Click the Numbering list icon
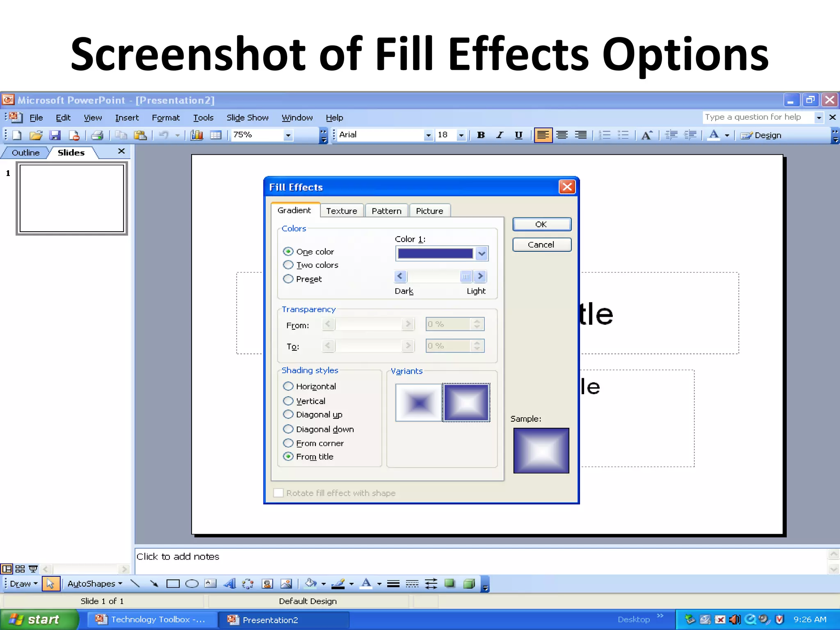 [x=605, y=135]
